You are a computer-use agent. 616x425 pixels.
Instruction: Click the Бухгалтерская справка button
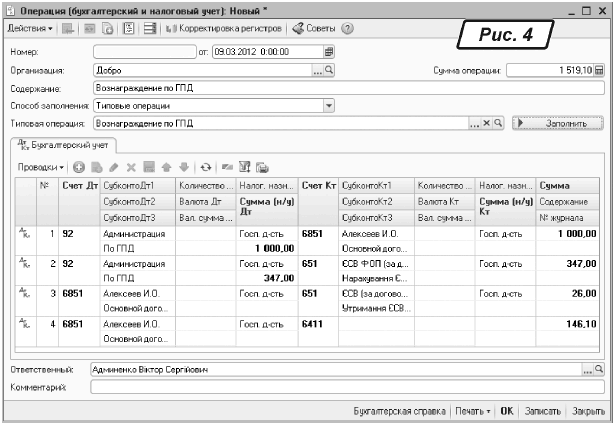pos(398,411)
